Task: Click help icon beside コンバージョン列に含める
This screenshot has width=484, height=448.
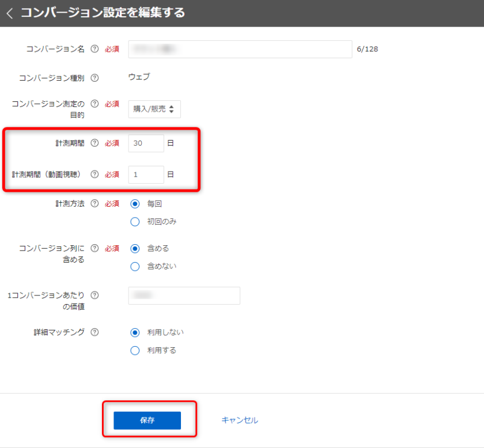Action: (x=95, y=248)
